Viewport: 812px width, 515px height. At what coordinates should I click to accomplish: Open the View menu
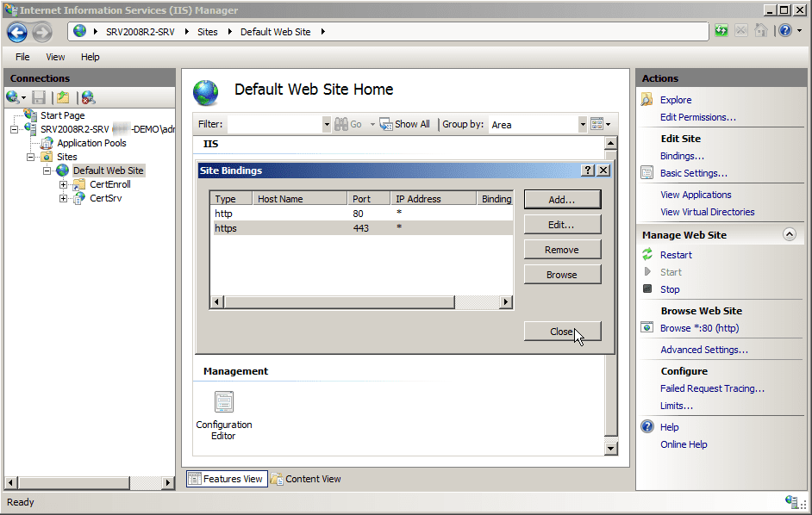(x=55, y=57)
